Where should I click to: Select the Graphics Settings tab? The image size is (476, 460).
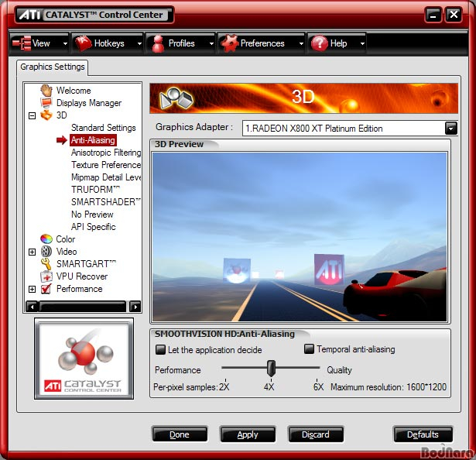[x=52, y=67]
